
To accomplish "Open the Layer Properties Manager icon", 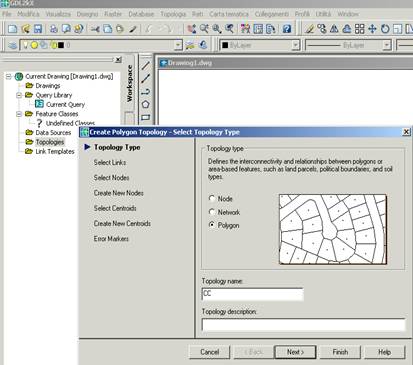I will point(12,45).
